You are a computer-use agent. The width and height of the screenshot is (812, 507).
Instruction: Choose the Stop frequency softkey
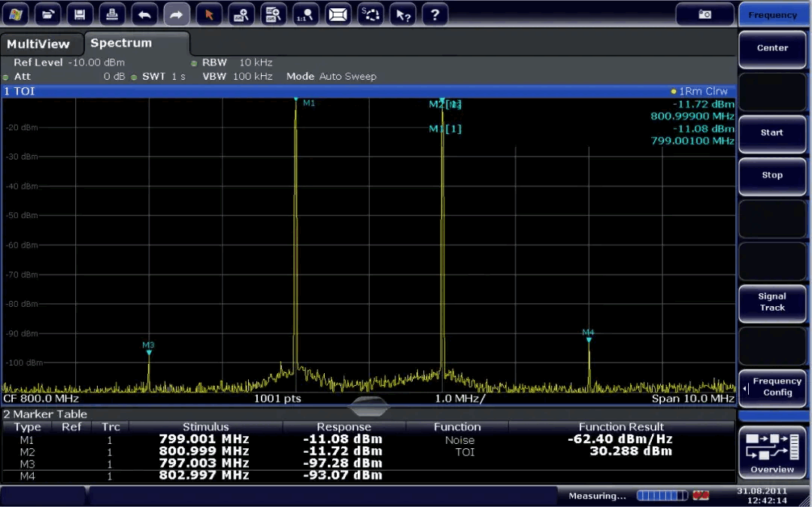(x=772, y=175)
